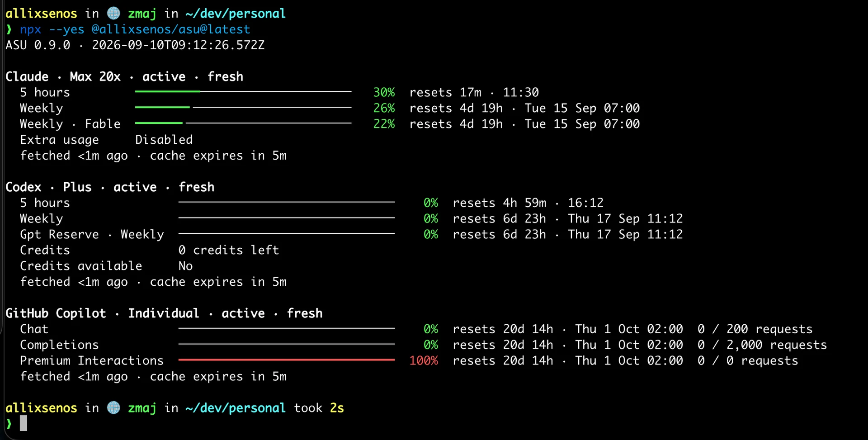Click 'resets 17m · 11:30' text

click(x=474, y=92)
